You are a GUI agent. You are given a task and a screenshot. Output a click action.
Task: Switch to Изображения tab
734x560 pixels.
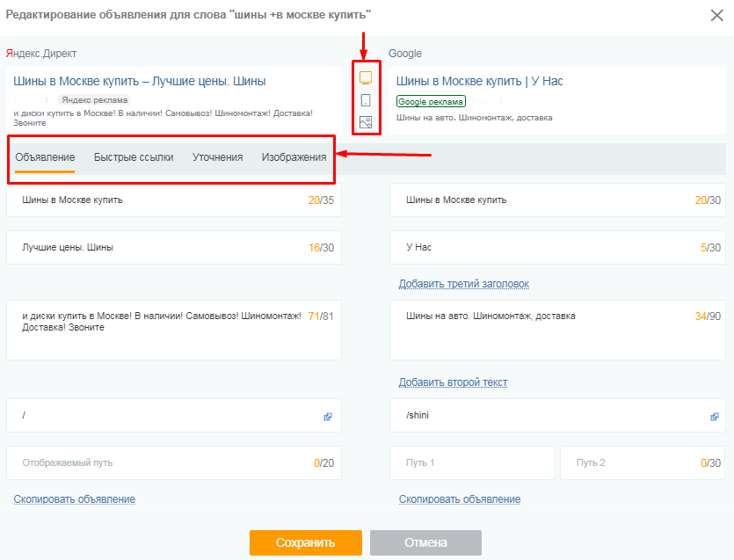click(294, 157)
